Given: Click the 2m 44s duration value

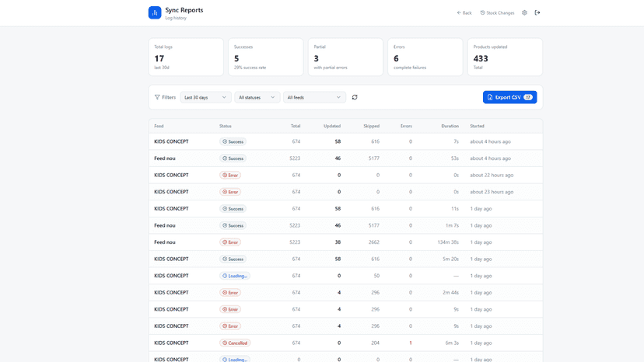Looking at the screenshot, I should 450,293.
